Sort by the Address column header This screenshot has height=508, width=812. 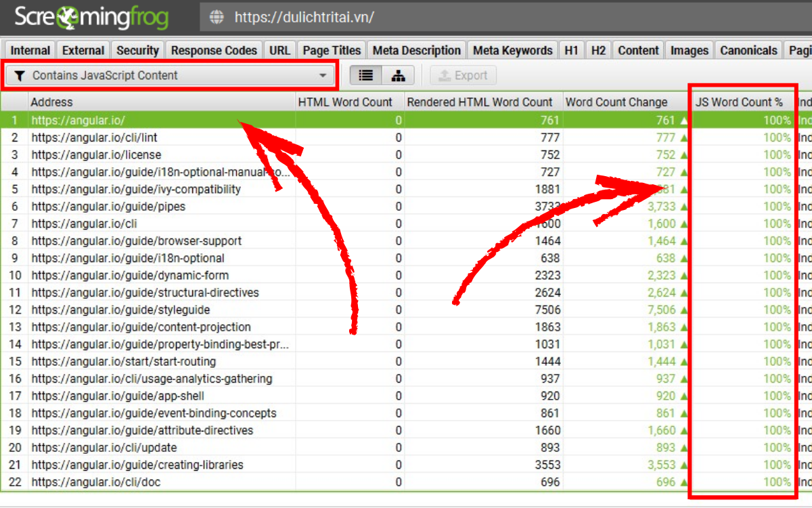[162, 102]
